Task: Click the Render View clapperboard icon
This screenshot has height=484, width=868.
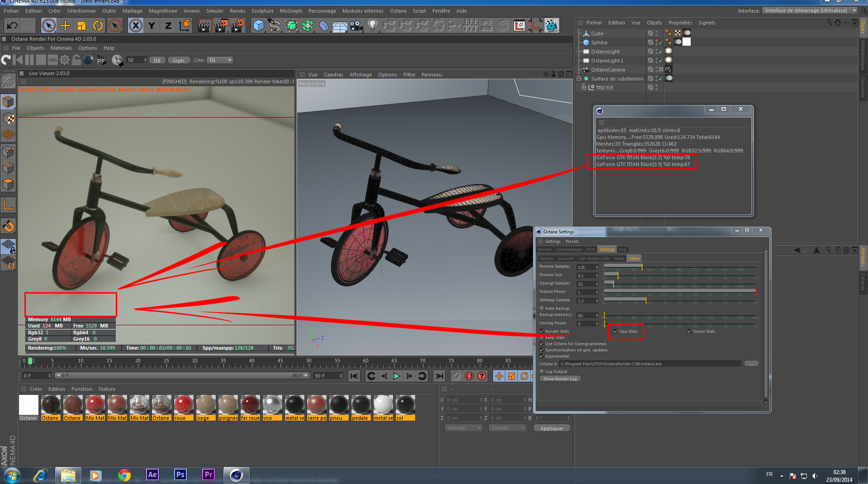Action: click(x=204, y=26)
